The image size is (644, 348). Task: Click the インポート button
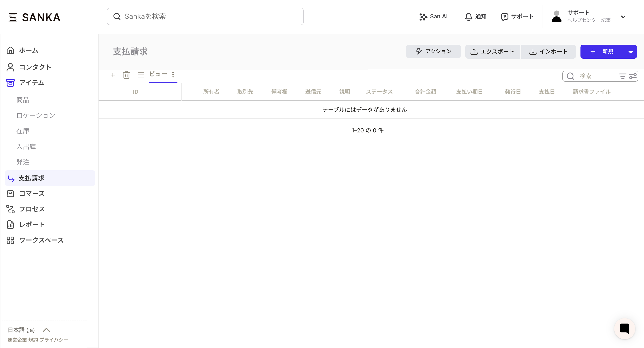pos(548,52)
